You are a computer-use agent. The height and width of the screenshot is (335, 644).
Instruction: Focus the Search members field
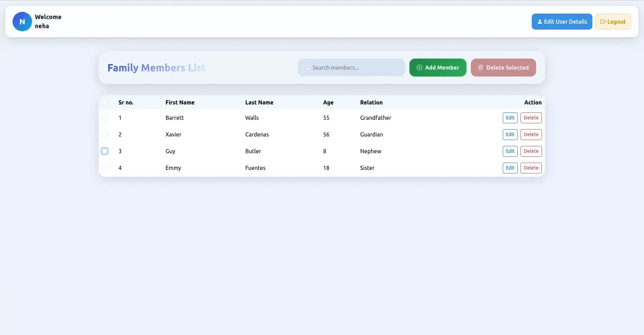(351, 68)
